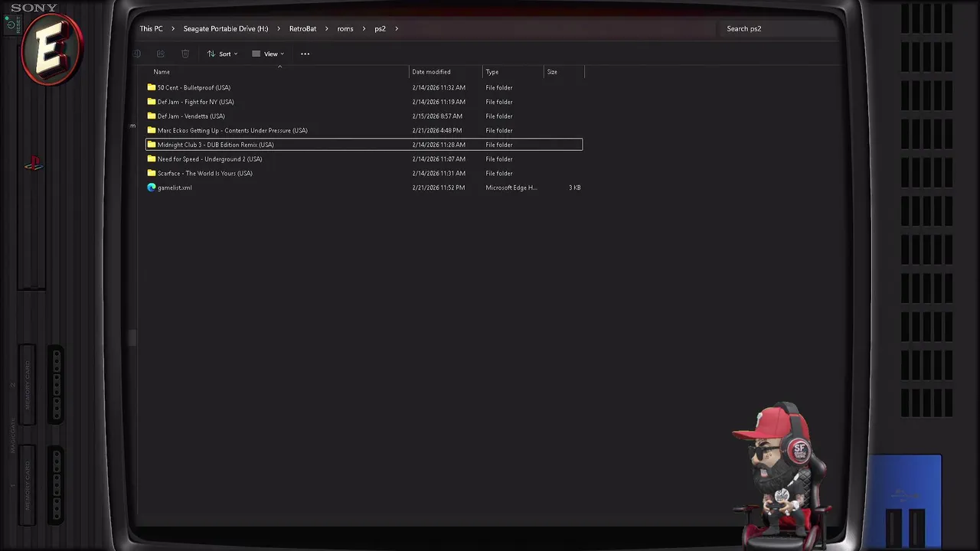Expand the chevron after RetroBat breadcrumb

[x=327, y=28]
